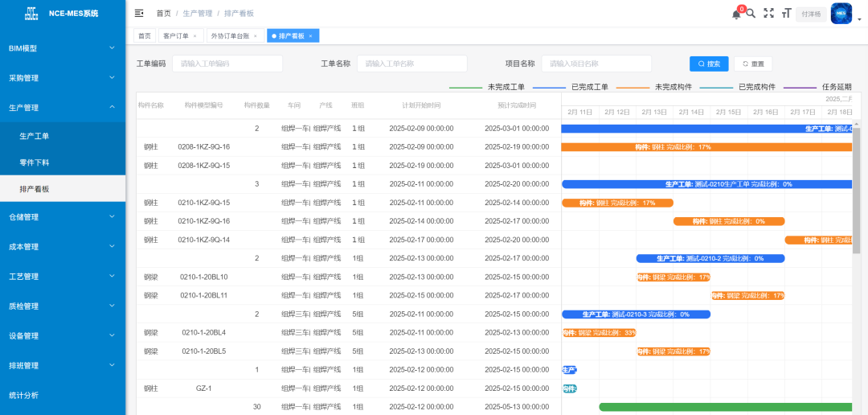Collapse sidebar with the hamburger icon
The width and height of the screenshot is (868, 415).
pyautogui.click(x=139, y=14)
